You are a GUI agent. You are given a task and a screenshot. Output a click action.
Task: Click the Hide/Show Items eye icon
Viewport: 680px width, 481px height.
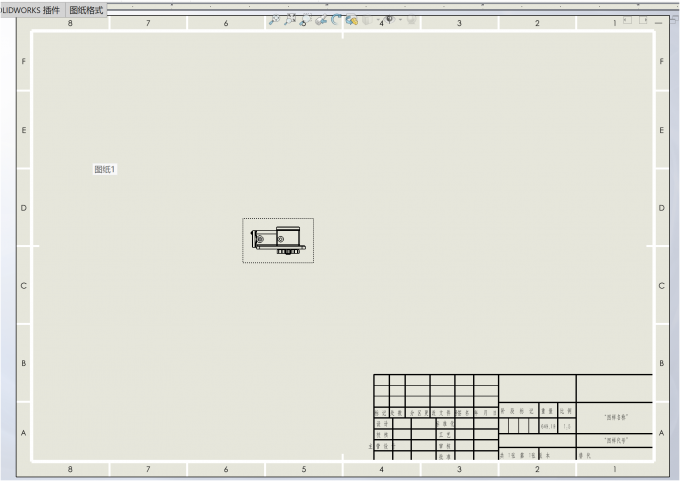[389, 20]
